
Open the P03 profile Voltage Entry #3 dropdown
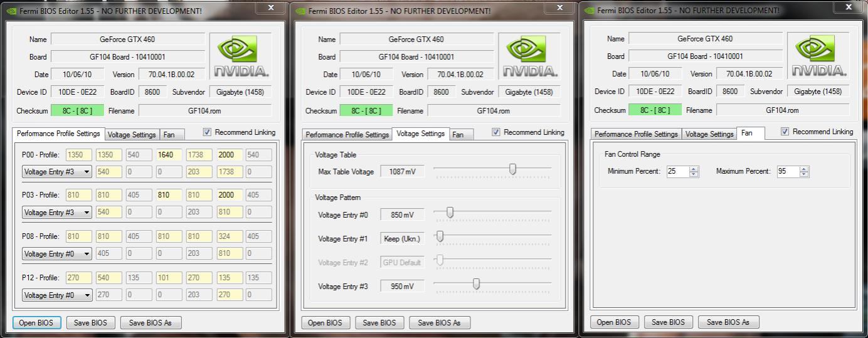coord(57,212)
